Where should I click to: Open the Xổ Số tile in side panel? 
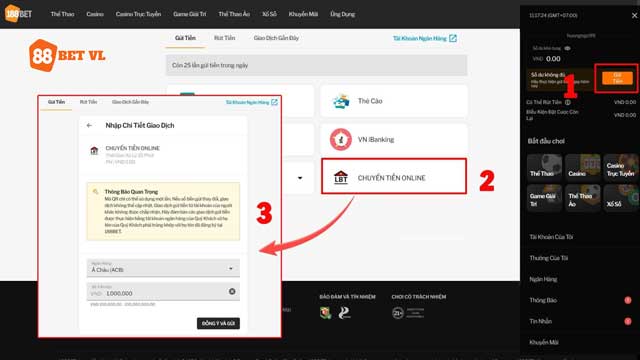tap(621, 198)
